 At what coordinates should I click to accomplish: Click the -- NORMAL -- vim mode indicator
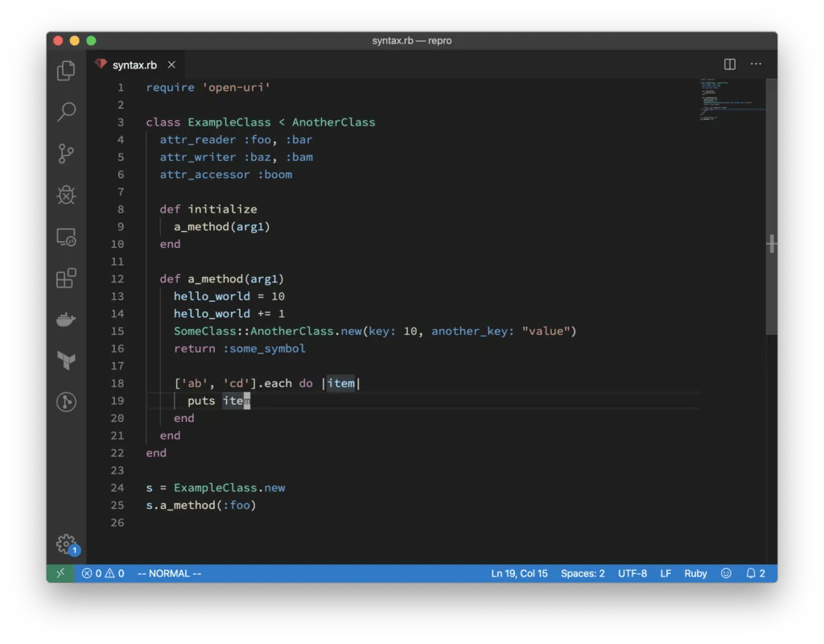(169, 573)
